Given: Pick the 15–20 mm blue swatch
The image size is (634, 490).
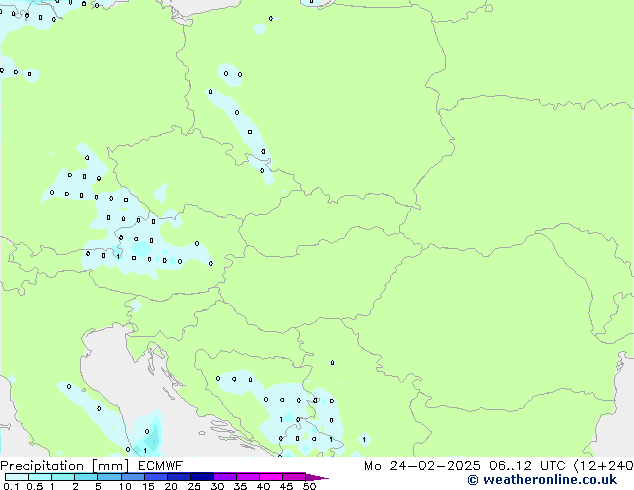Looking at the screenshot, I should coord(156,477).
